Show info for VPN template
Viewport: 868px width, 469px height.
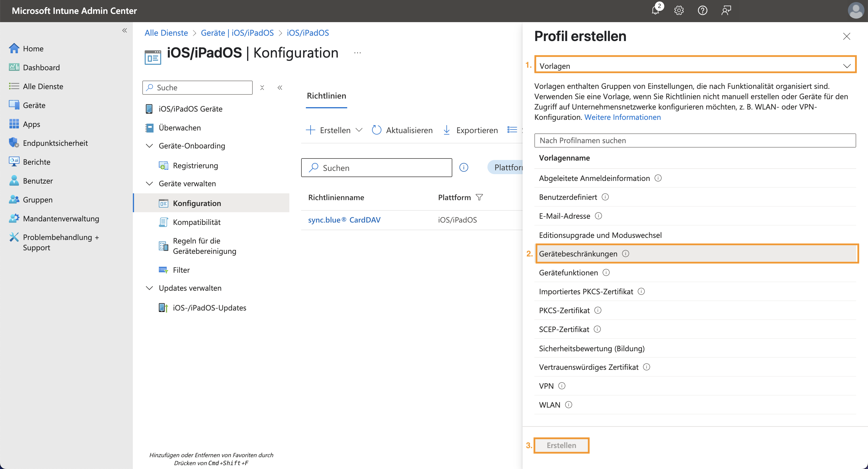tap(562, 385)
